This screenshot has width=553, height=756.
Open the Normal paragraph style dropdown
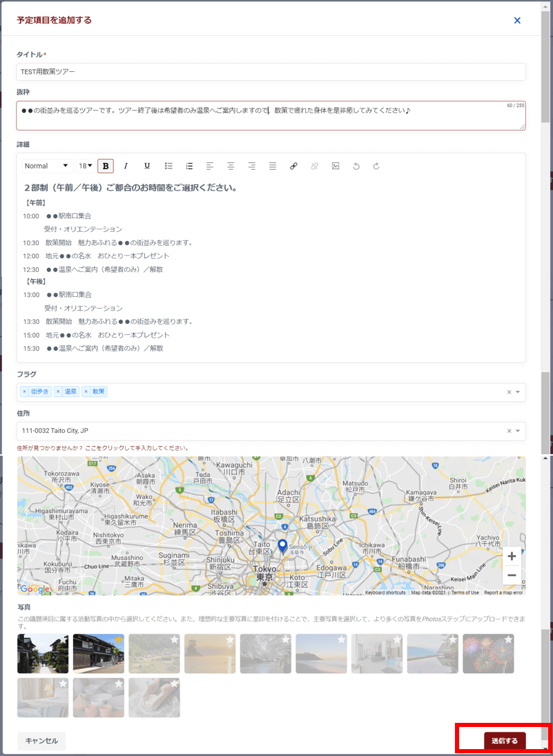coord(47,166)
